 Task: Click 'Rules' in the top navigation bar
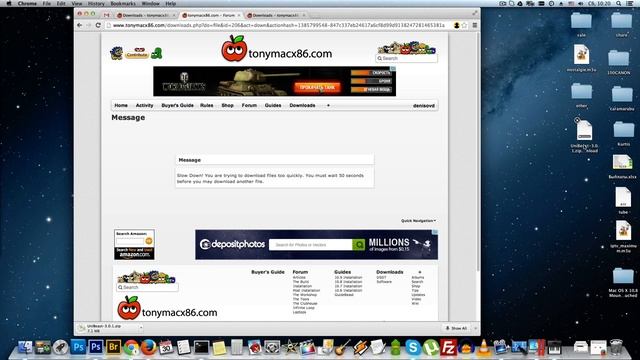pyautogui.click(x=207, y=105)
